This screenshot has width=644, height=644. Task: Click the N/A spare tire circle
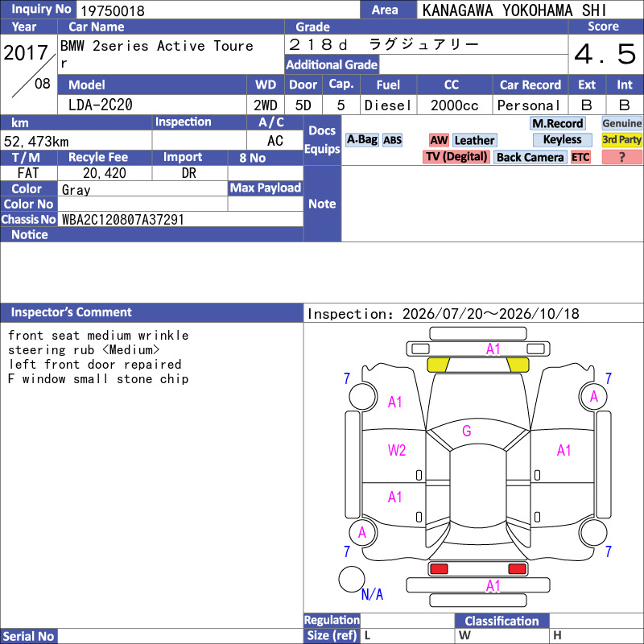351,579
